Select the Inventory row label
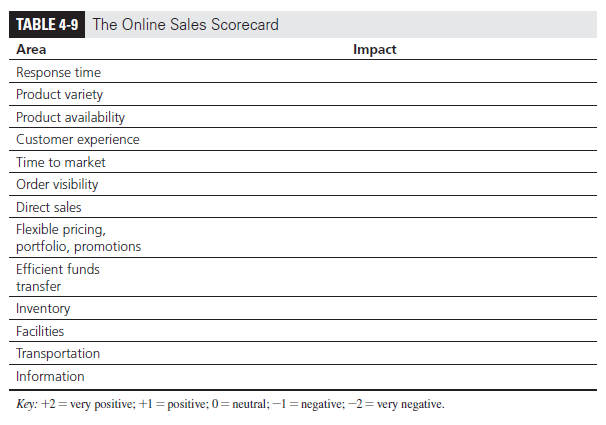Viewport: 606px width, 425px height. 43,309
